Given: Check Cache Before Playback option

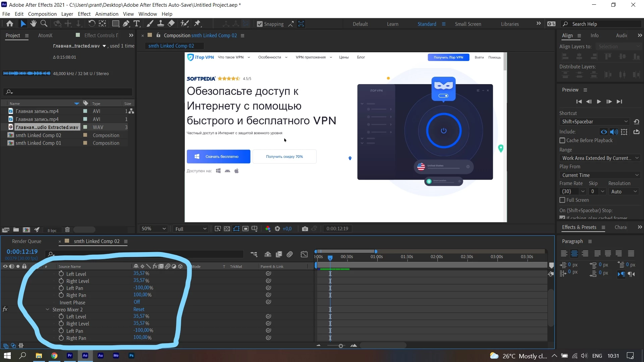Looking at the screenshot, I should coord(562,140).
